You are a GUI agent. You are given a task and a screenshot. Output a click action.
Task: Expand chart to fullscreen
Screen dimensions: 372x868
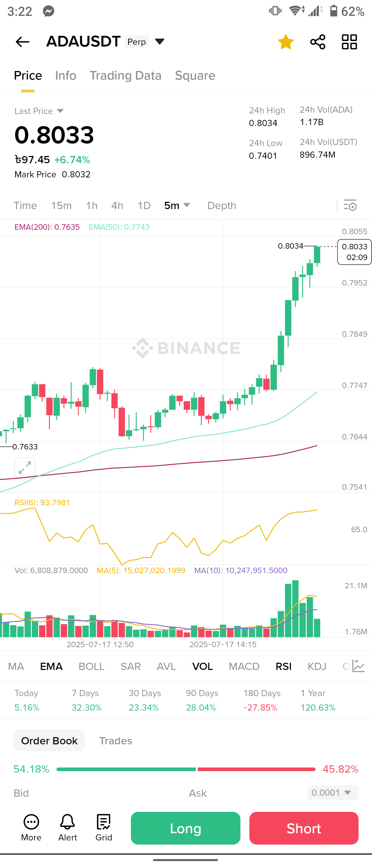25,467
